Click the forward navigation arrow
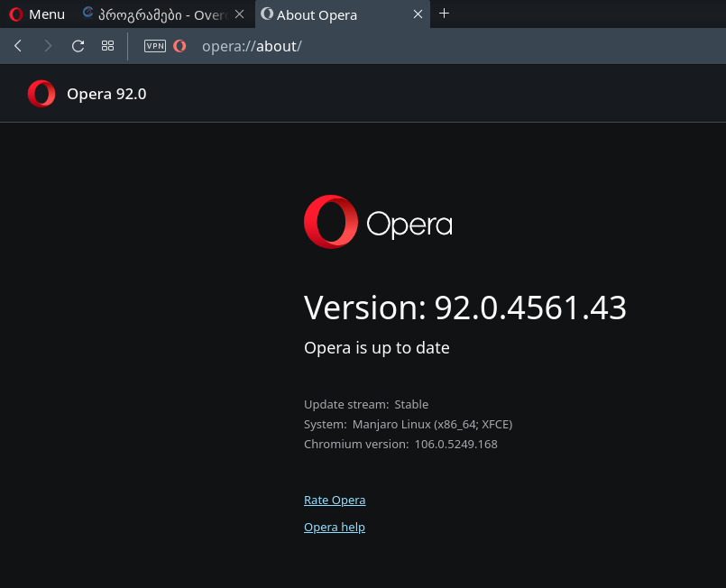726x588 pixels. (48, 46)
